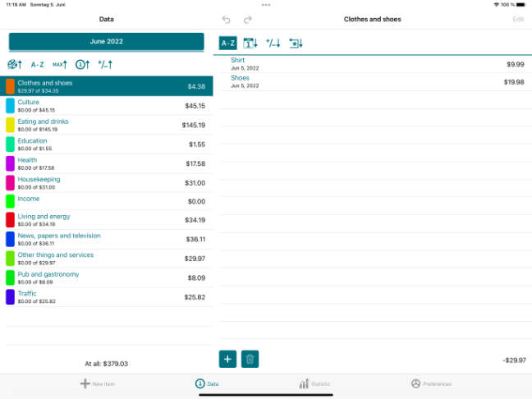Image resolution: width=532 pixels, height=399 pixels.
Task: Click the $25.82 Traffic amount
Action: click(x=195, y=297)
